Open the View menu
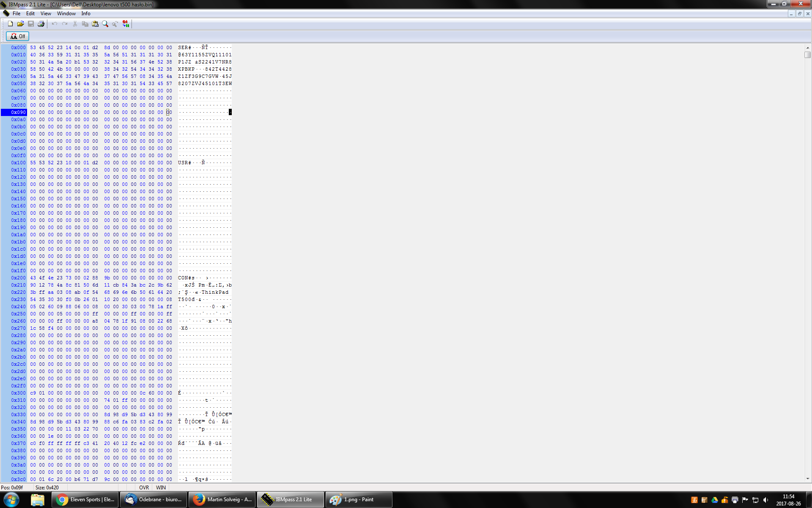The height and width of the screenshot is (508, 812). tap(46, 14)
